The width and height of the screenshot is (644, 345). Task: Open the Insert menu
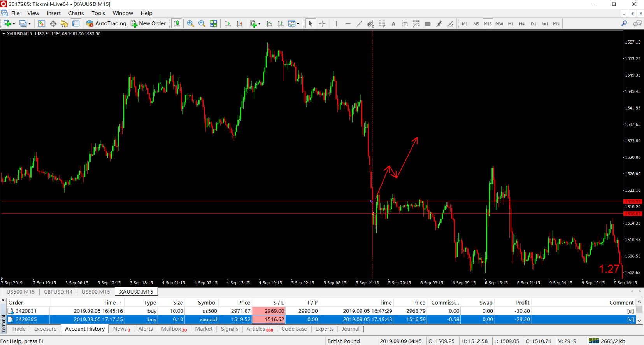tap(54, 13)
